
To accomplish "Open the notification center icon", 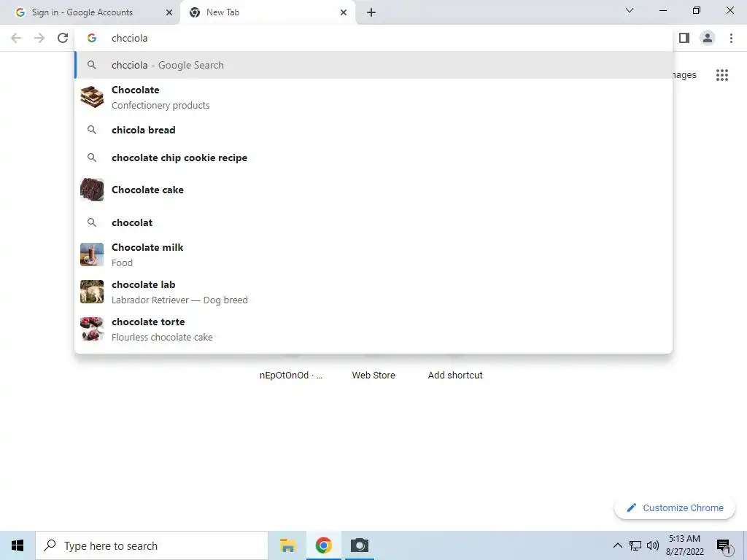I will (724, 546).
